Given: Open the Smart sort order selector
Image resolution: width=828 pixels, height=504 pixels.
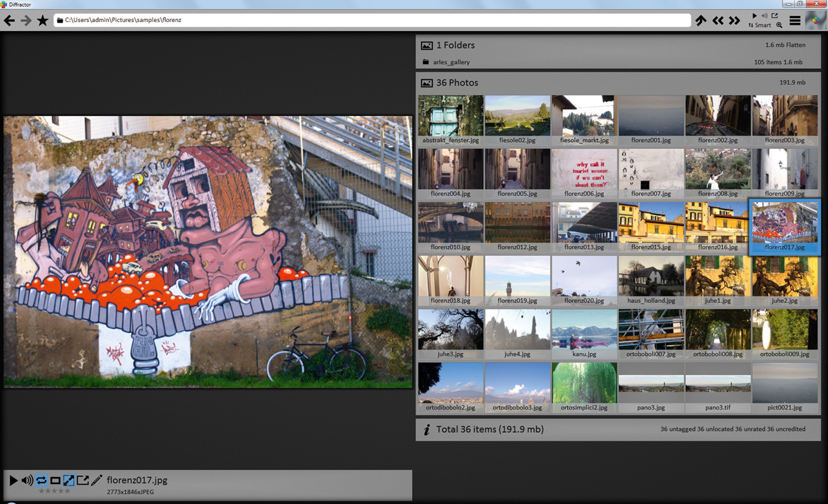Looking at the screenshot, I should (x=760, y=26).
